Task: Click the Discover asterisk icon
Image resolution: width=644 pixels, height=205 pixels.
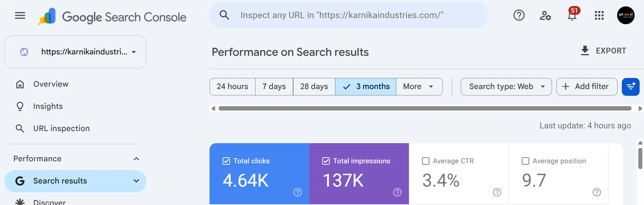Action: [20, 202]
